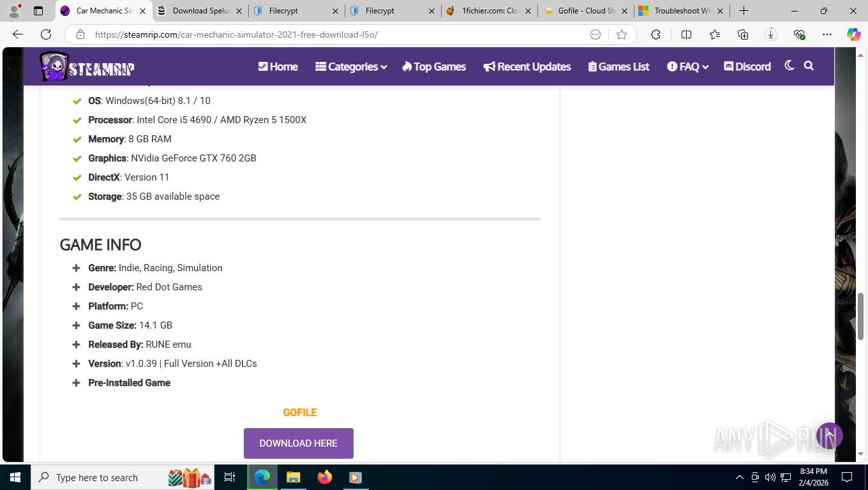Image resolution: width=868 pixels, height=490 pixels.
Task: Open Downloads icon in toolbar
Action: [771, 34]
